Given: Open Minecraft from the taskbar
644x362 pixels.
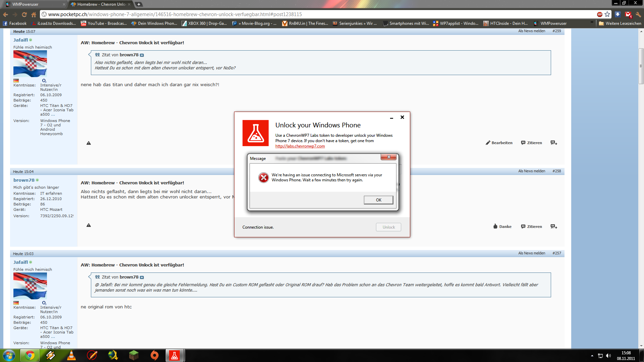Looking at the screenshot, I should pyautogui.click(x=134, y=355).
